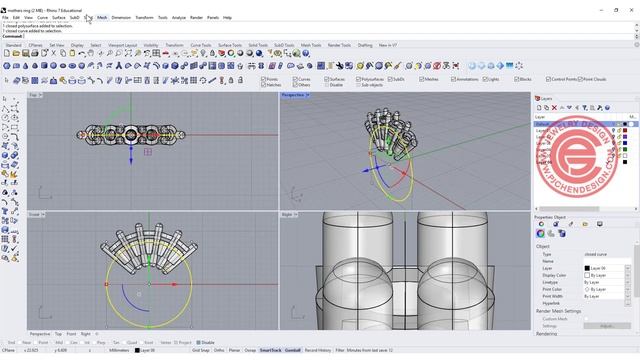
Task: Open the Linetype dropdown in Properties
Action: [x=628, y=282]
